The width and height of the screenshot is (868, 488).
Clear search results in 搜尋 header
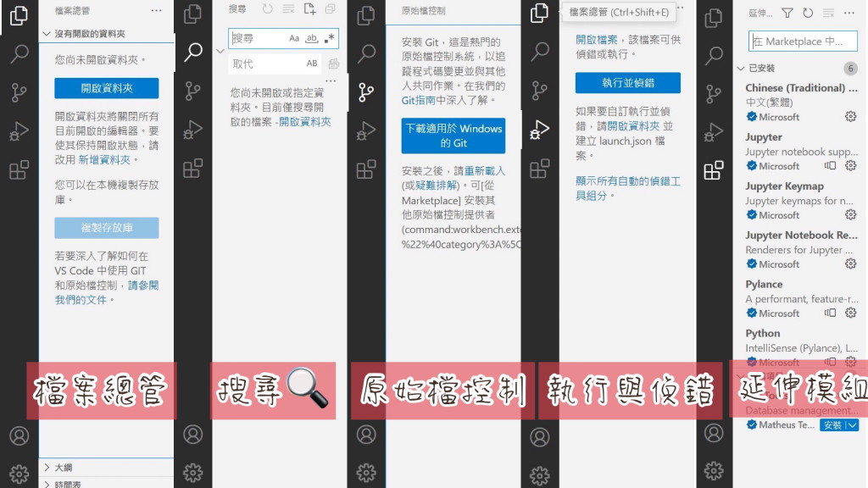pyautogui.click(x=288, y=8)
